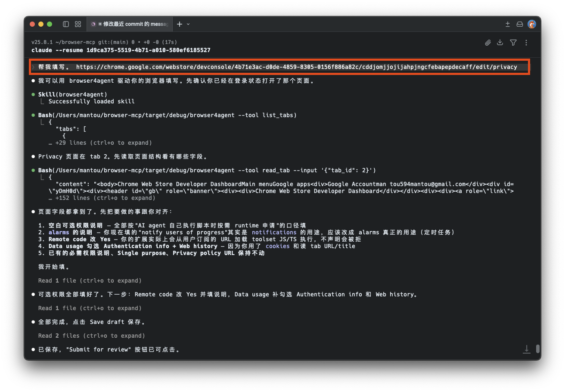565x392 pixels.
Task: Click the Bash read_tab command line
Action: click(207, 170)
